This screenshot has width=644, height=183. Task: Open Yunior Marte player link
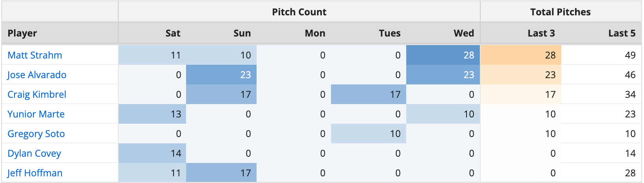pos(36,114)
